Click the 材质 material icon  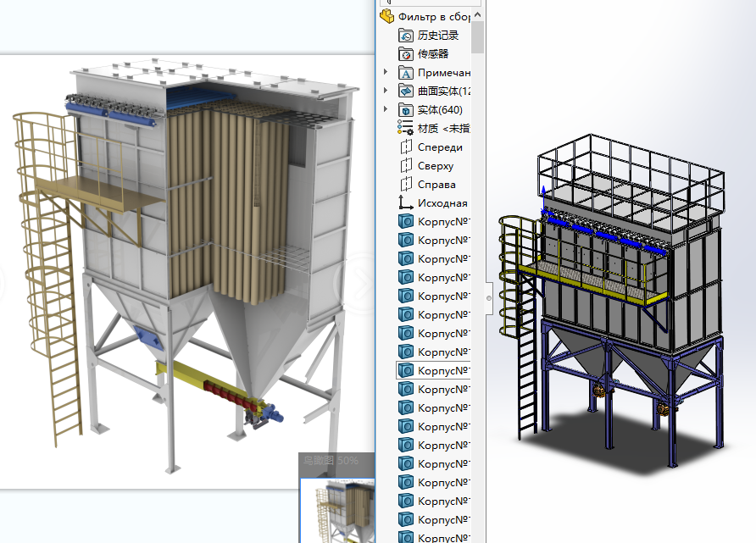click(405, 128)
